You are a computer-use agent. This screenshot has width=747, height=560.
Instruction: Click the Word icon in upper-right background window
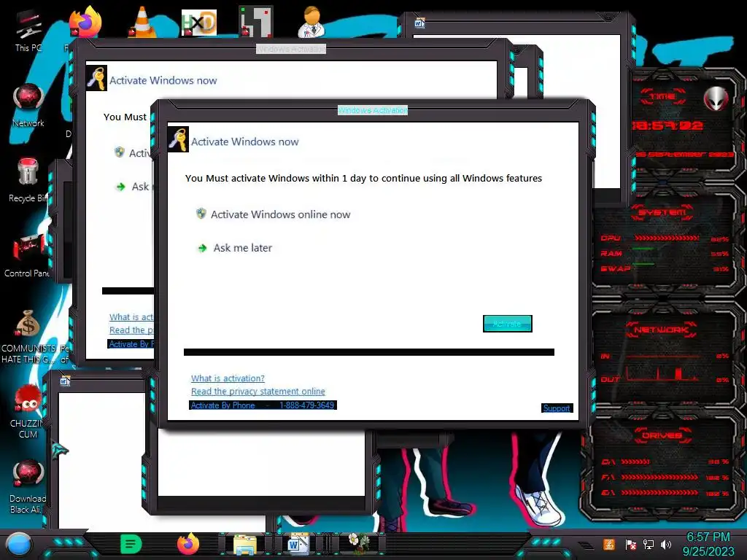point(419,23)
